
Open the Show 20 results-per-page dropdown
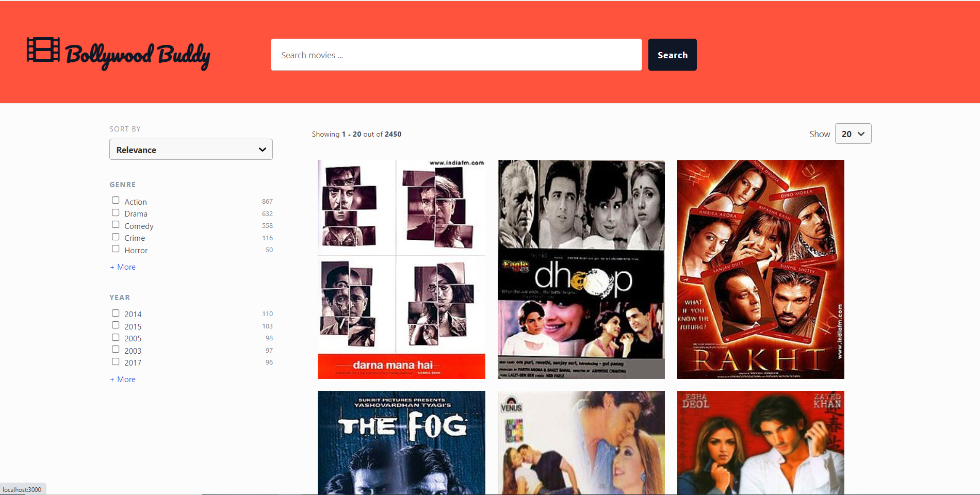(853, 134)
